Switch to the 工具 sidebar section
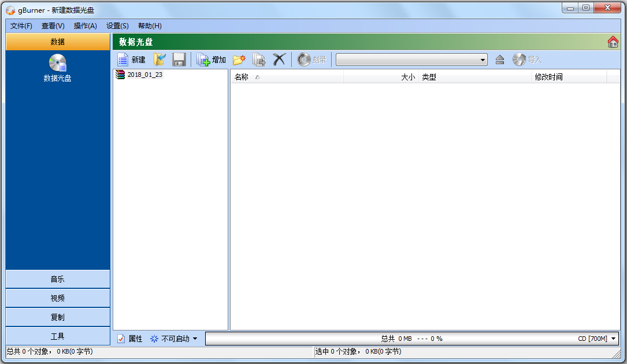This screenshot has height=364, width=627. (58, 336)
